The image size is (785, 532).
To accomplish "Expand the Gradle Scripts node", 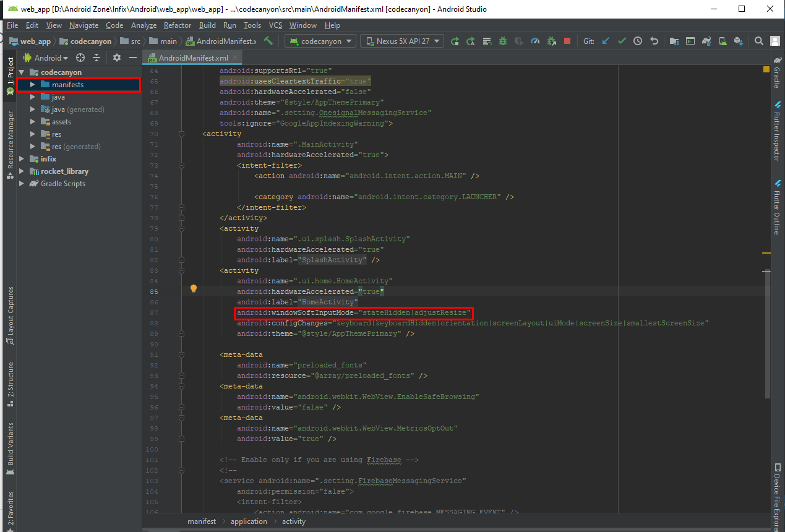I will 21,183.
